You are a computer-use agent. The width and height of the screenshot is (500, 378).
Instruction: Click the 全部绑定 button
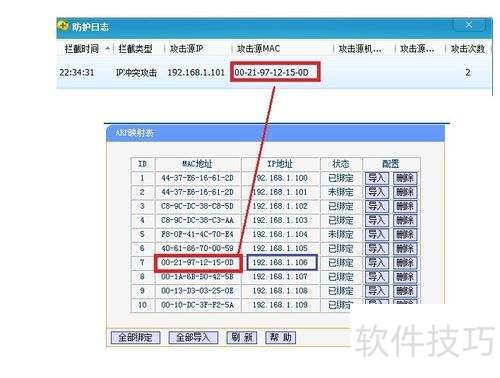coord(135,337)
